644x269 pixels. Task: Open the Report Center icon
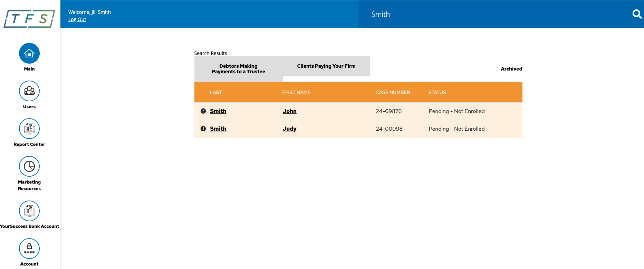click(29, 129)
